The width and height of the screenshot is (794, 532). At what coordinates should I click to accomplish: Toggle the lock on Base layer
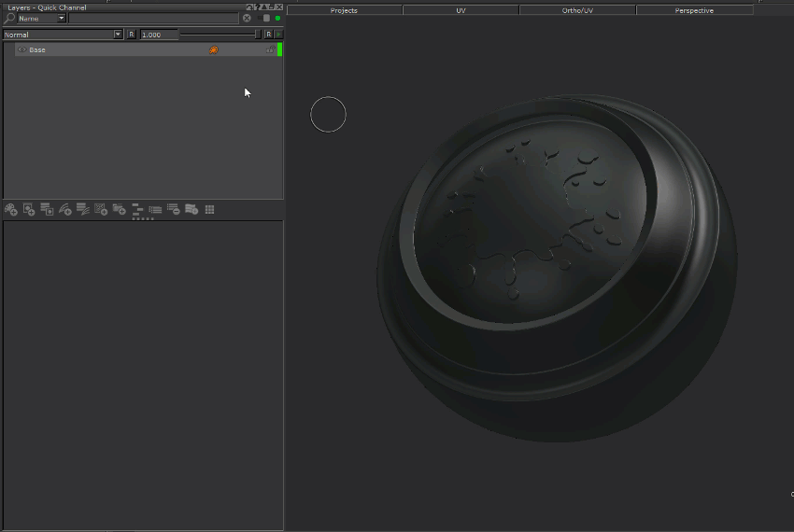tap(271, 49)
